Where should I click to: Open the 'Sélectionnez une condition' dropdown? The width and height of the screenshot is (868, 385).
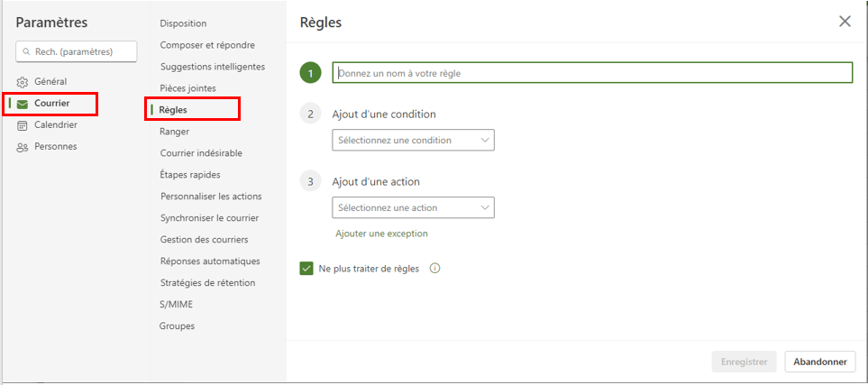[x=413, y=140]
